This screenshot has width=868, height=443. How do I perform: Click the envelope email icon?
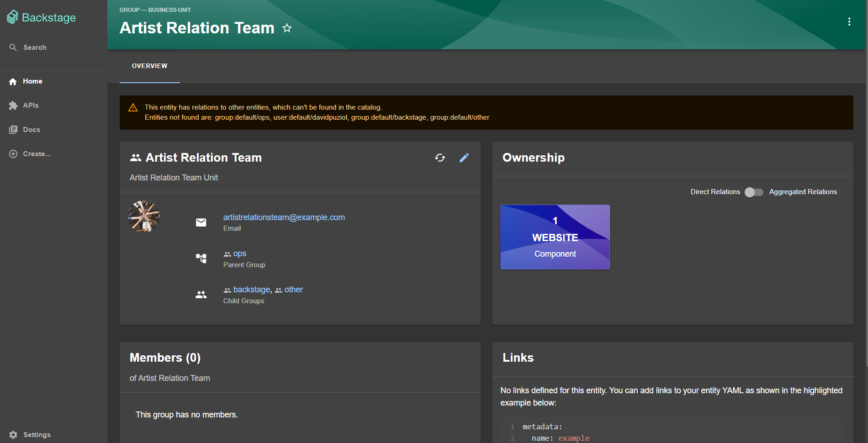[x=201, y=222]
